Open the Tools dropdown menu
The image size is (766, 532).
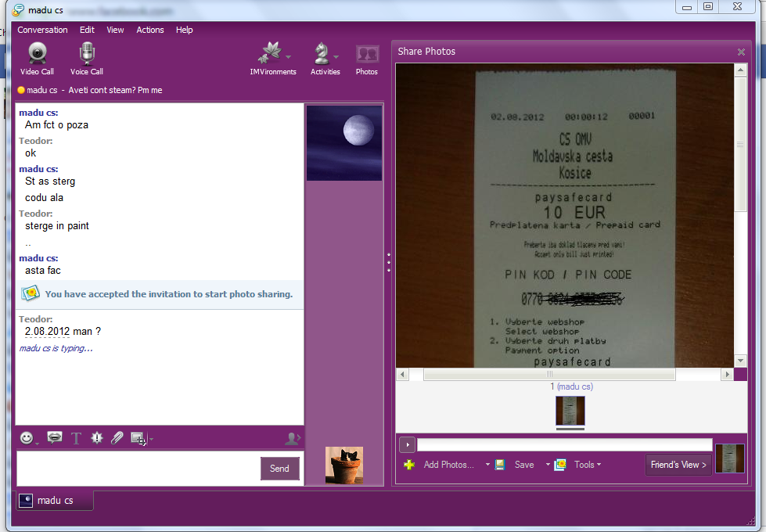(588, 465)
